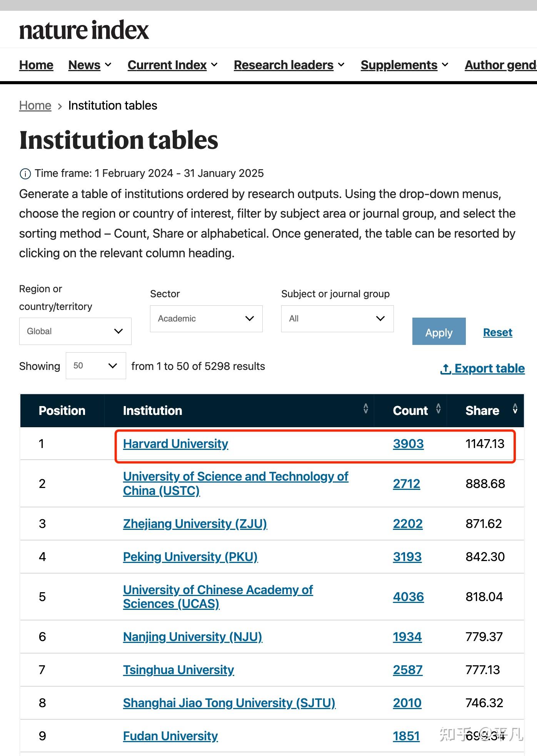Open the Harvard University institution link
The height and width of the screenshot is (756, 537).
pos(176,444)
